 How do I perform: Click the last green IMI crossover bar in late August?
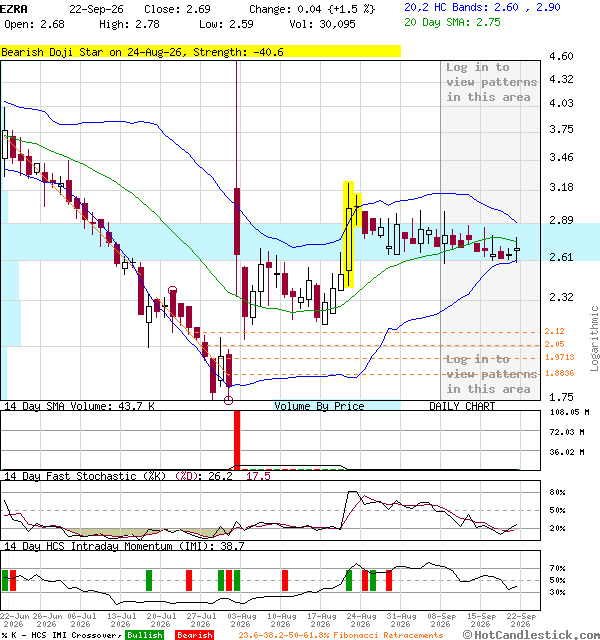click(x=373, y=580)
